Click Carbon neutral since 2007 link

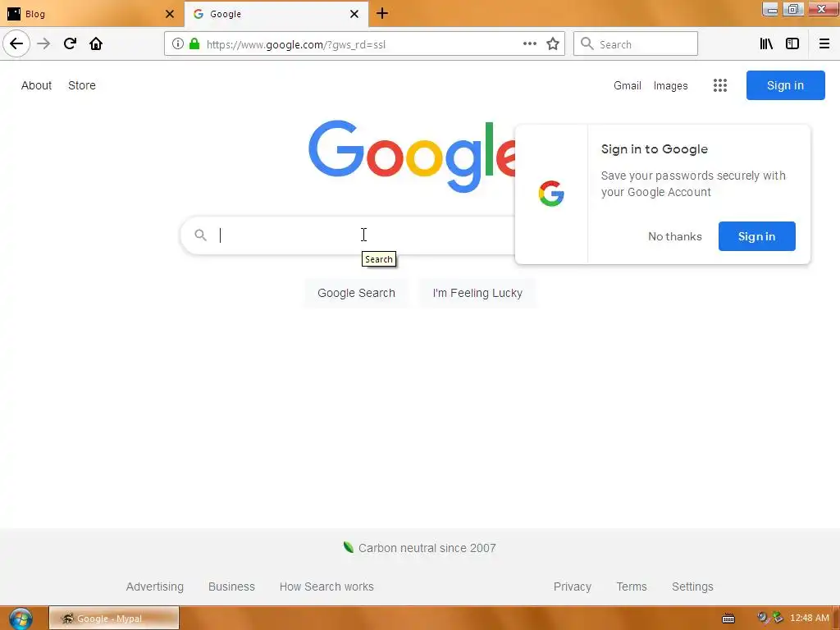click(427, 548)
